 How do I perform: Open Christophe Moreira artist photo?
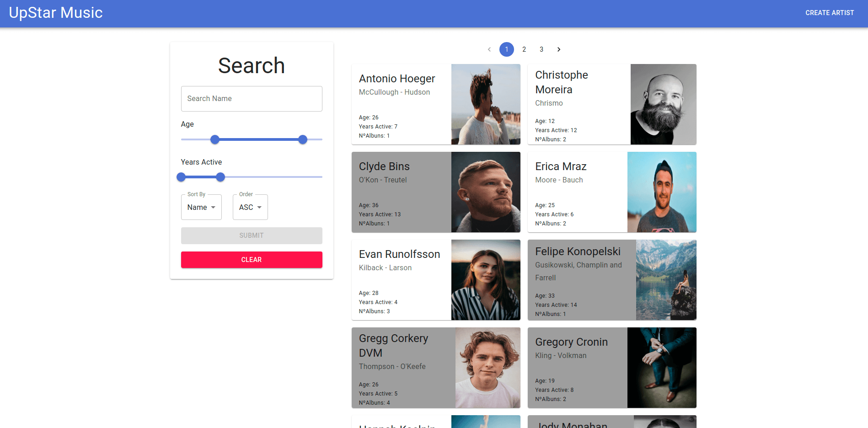(x=664, y=104)
